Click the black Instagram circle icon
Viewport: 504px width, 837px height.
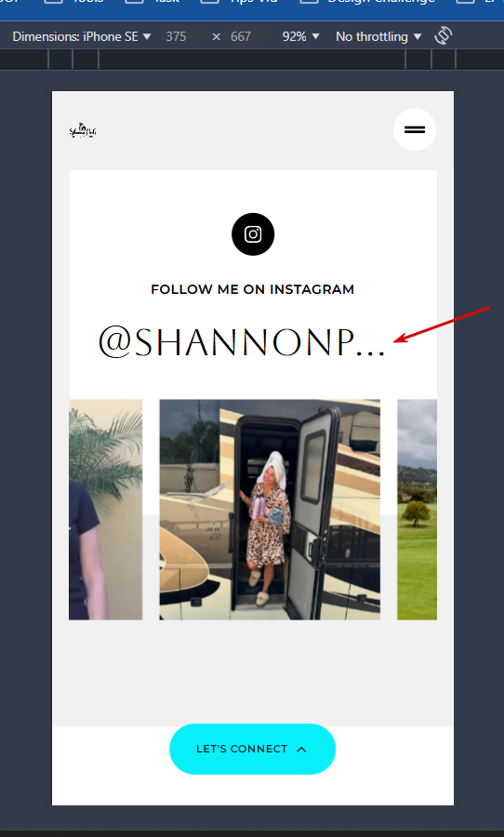[253, 234]
